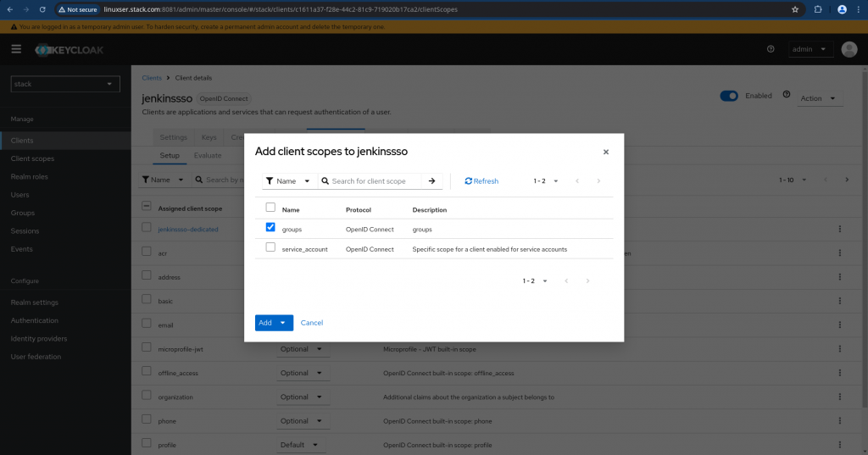Go to next page in dialog top pagination
868x455 pixels.
tap(598, 181)
